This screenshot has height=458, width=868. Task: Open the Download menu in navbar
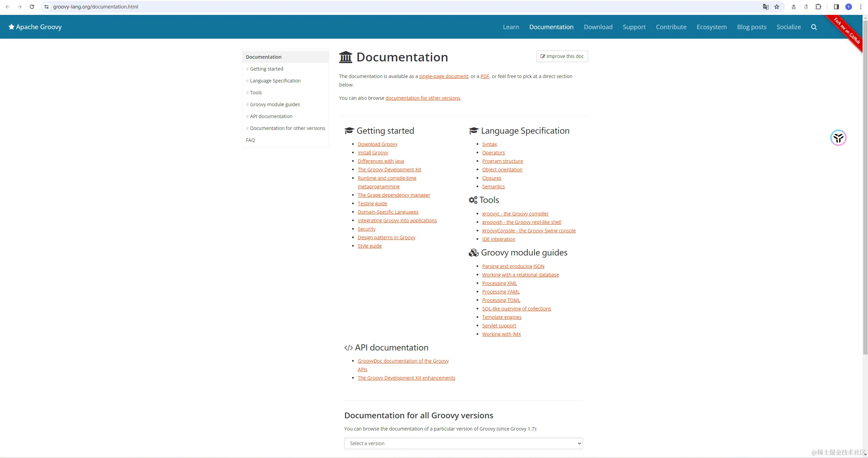598,27
